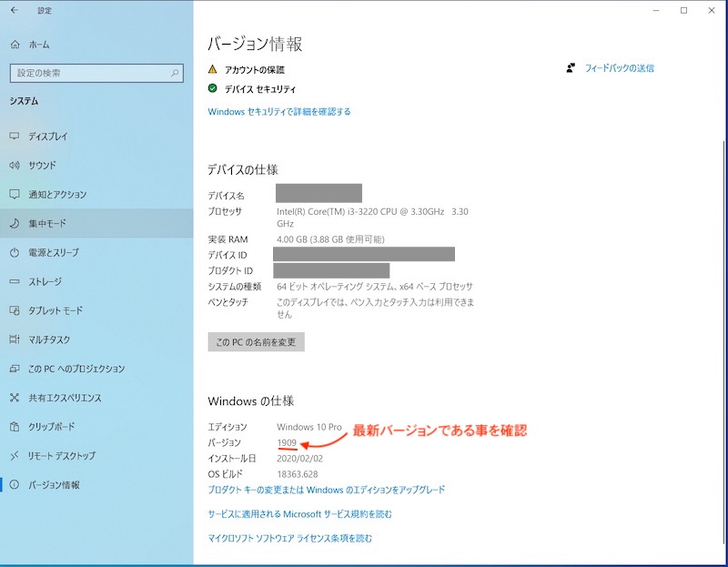Select ディスプレイ in the sidebar
Image resolution: width=728 pixels, height=567 pixels.
48,136
